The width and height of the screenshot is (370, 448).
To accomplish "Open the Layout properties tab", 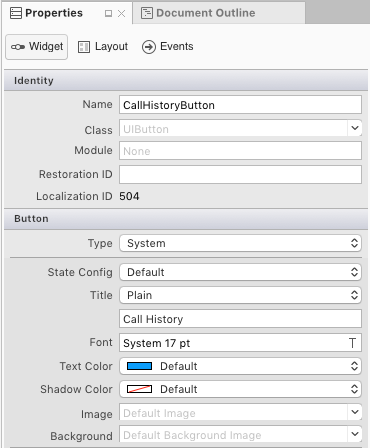I will tap(103, 47).
